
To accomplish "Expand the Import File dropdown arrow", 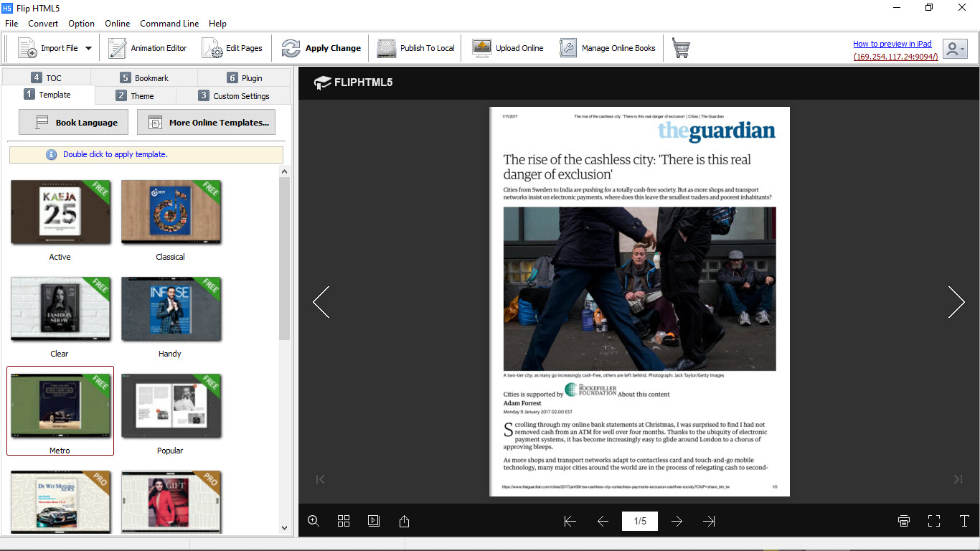I will coord(88,49).
